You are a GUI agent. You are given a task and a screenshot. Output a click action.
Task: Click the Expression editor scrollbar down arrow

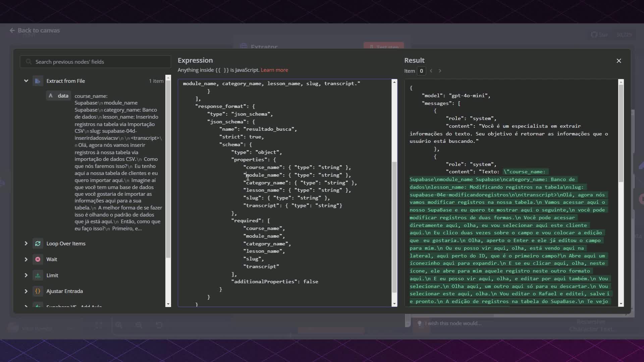click(394, 304)
